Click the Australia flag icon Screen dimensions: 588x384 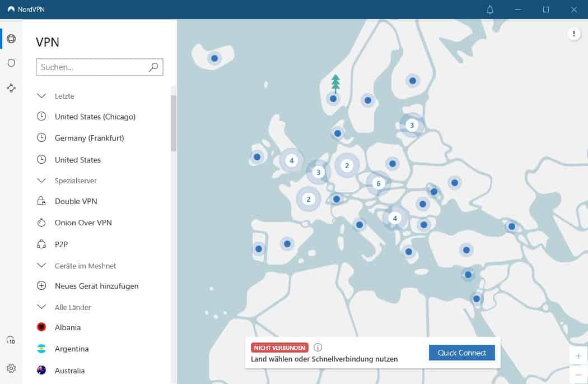click(41, 370)
